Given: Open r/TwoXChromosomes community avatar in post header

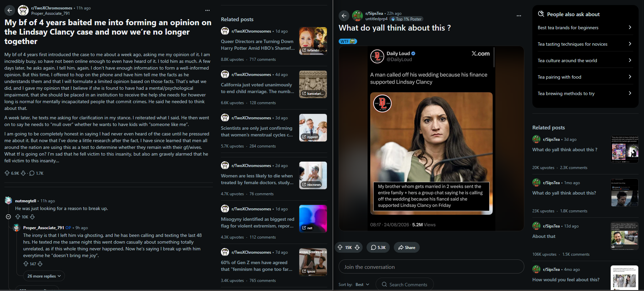Looking at the screenshot, I should coord(23,10).
